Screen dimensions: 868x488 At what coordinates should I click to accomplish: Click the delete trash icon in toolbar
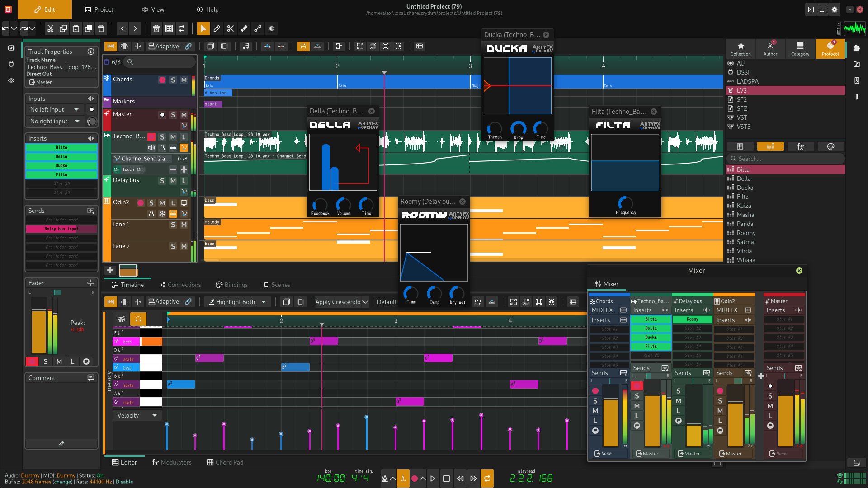coord(101,28)
